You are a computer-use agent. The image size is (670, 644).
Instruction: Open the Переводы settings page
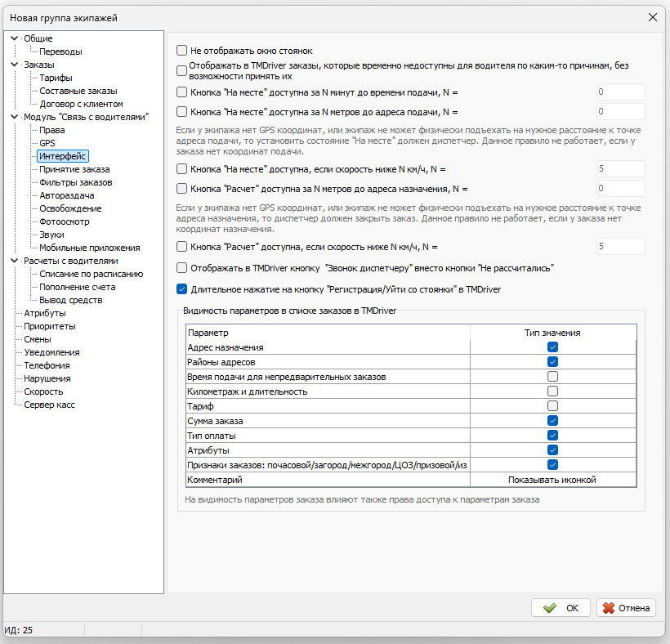point(60,51)
